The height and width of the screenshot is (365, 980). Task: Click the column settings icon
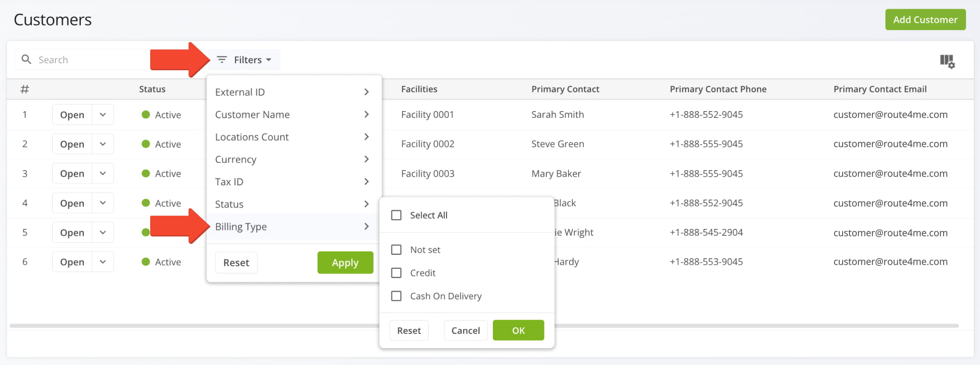click(947, 61)
